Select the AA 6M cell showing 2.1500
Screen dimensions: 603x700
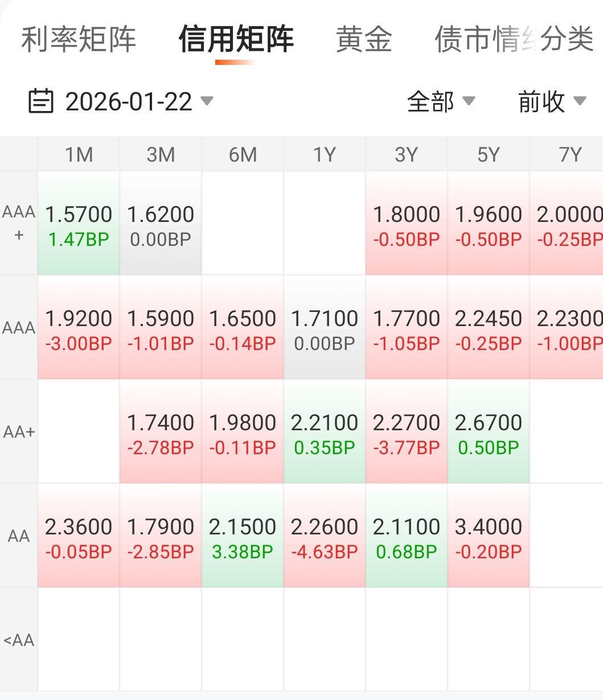243,536
